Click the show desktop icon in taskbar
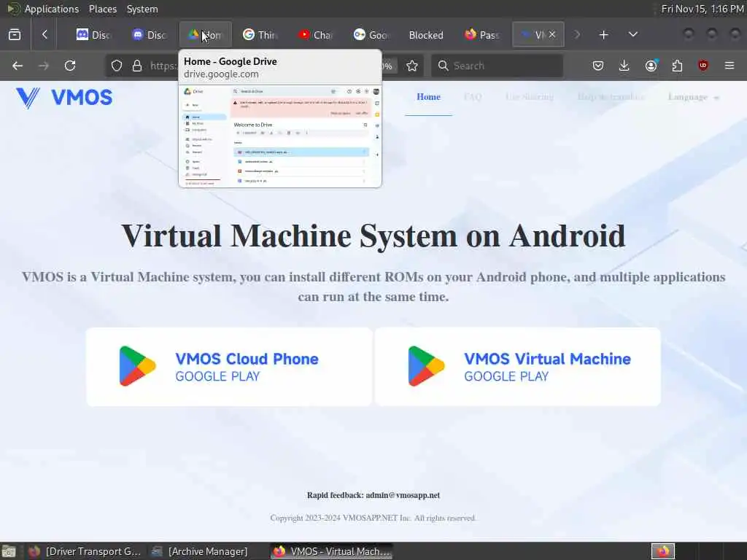747x560 pixels. click(9, 551)
